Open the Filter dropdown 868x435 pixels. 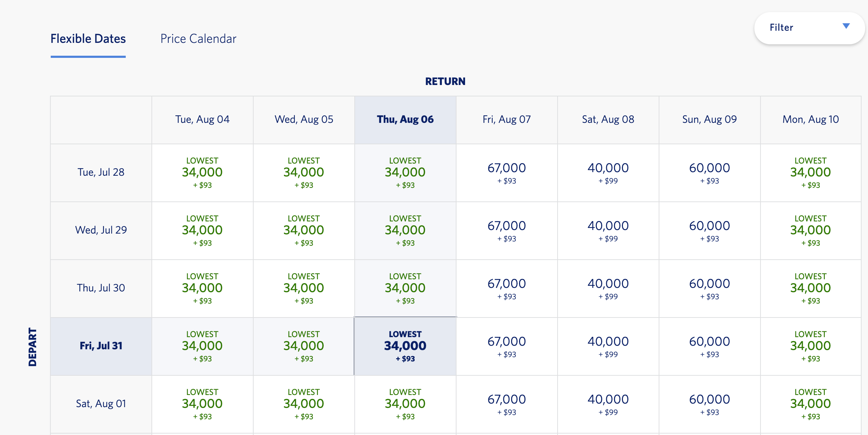tap(809, 28)
